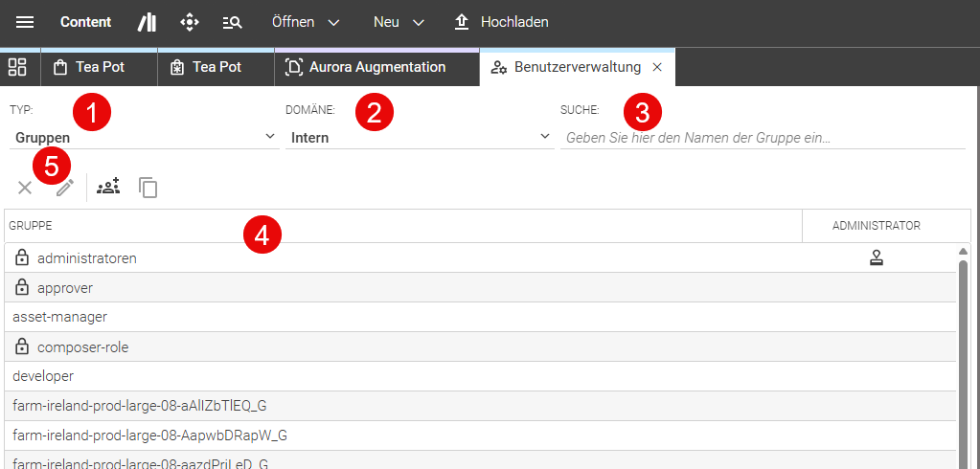The width and height of the screenshot is (980, 469).
Task: Click the delete X toolbar icon
Action: (x=25, y=188)
